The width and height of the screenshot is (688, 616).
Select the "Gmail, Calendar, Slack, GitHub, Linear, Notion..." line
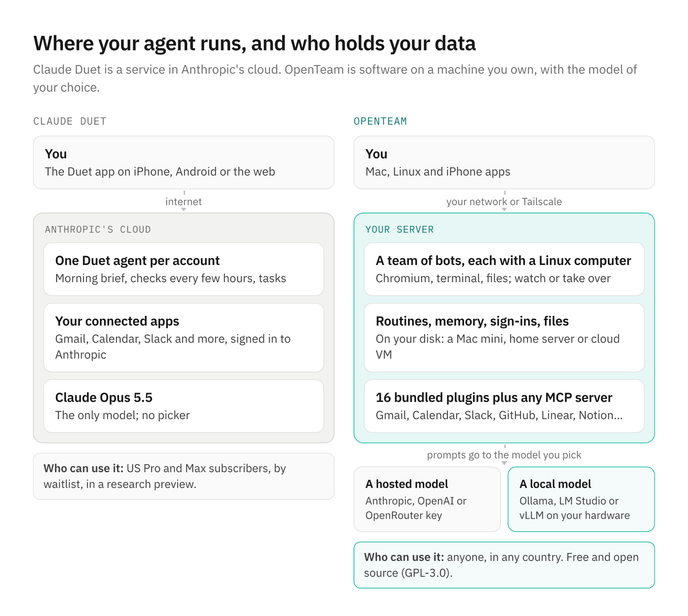(x=499, y=415)
